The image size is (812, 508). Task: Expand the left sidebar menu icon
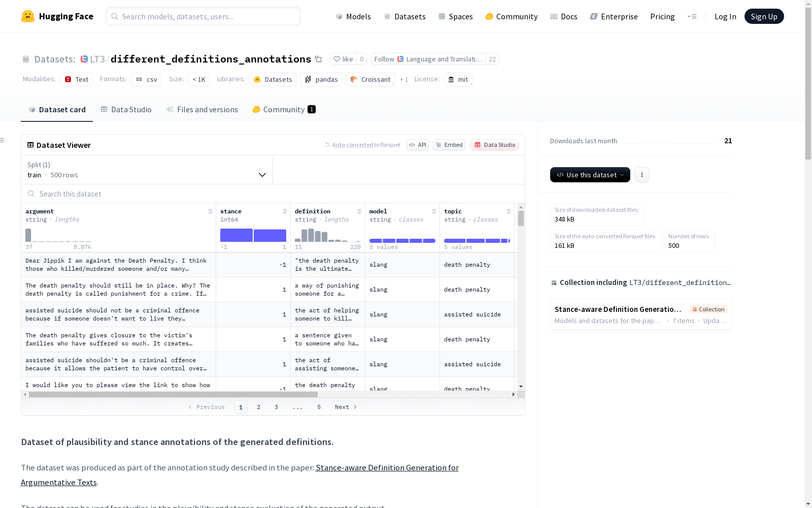pos(3,140)
